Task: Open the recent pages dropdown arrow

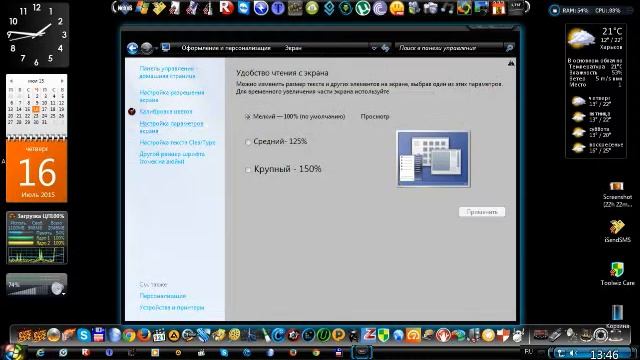Action: pyautogui.click(x=156, y=49)
